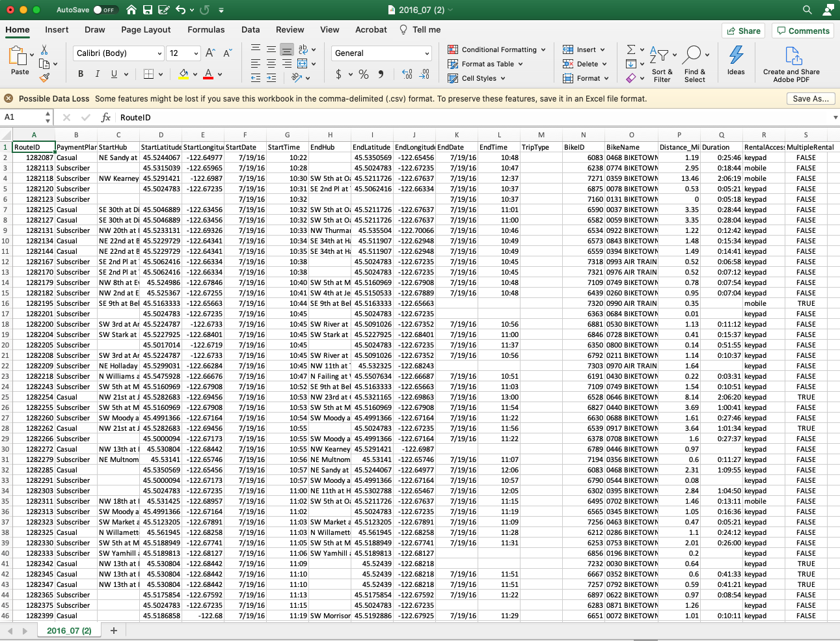This screenshot has height=641, width=840.
Task: Toggle Italic formatting
Action: coord(98,74)
